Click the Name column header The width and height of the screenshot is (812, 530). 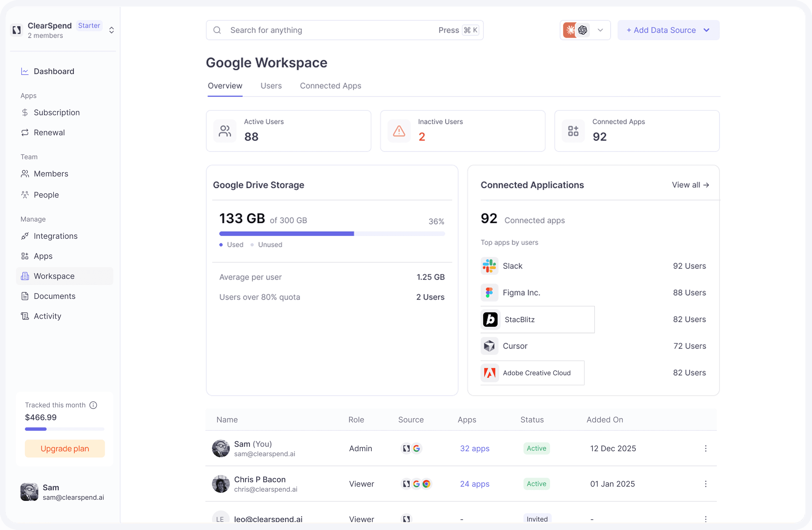[227, 420]
